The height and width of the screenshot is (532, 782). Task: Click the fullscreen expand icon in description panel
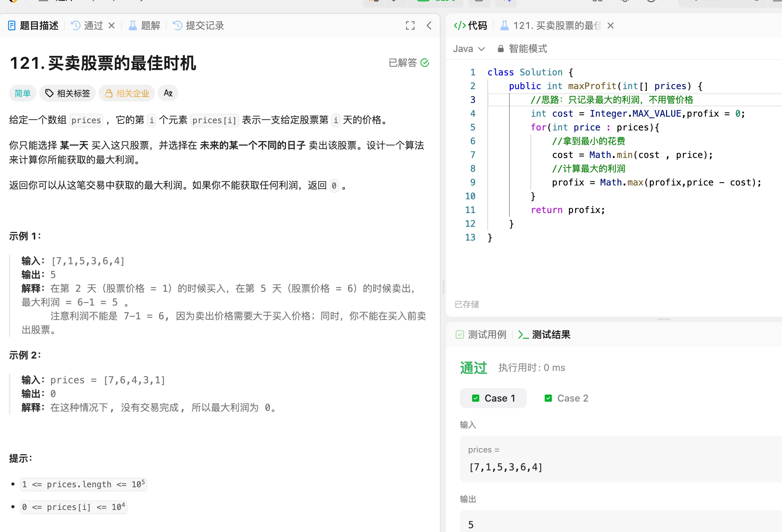[x=410, y=25]
